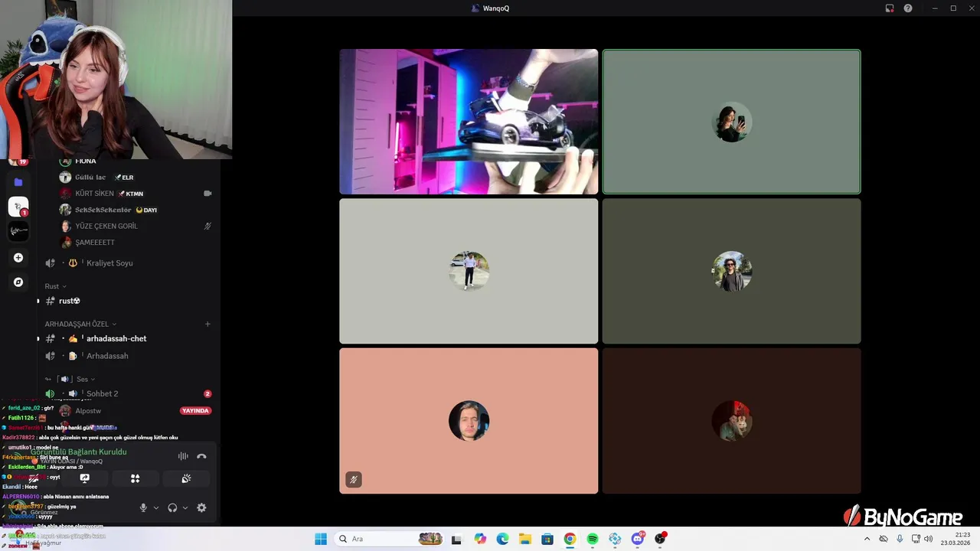Open the black signature-logo server
The image size is (980, 551).
(x=18, y=230)
